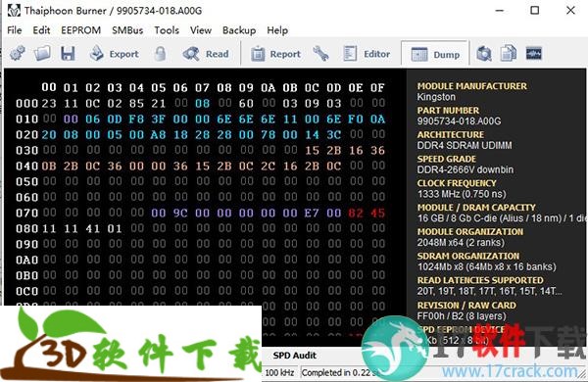Click the Read SPD button
The image size is (588, 382).
[x=206, y=54]
